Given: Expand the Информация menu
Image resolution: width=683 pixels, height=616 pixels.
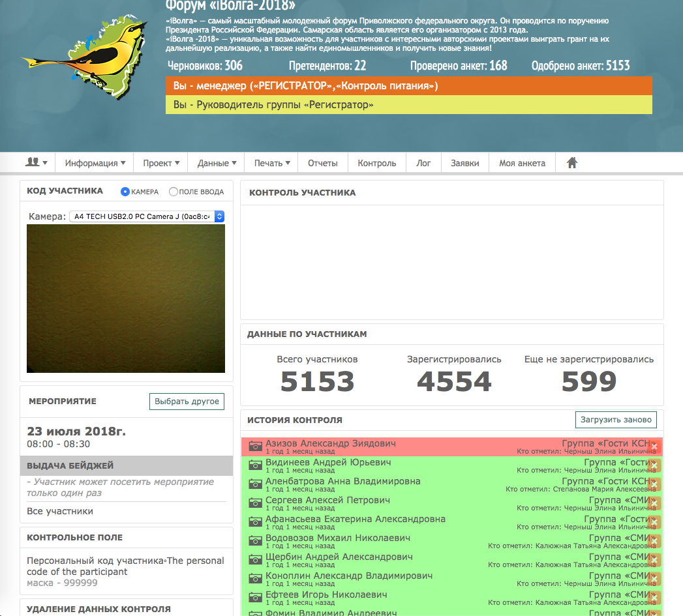Looking at the screenshot, I should tap(95, 163).
